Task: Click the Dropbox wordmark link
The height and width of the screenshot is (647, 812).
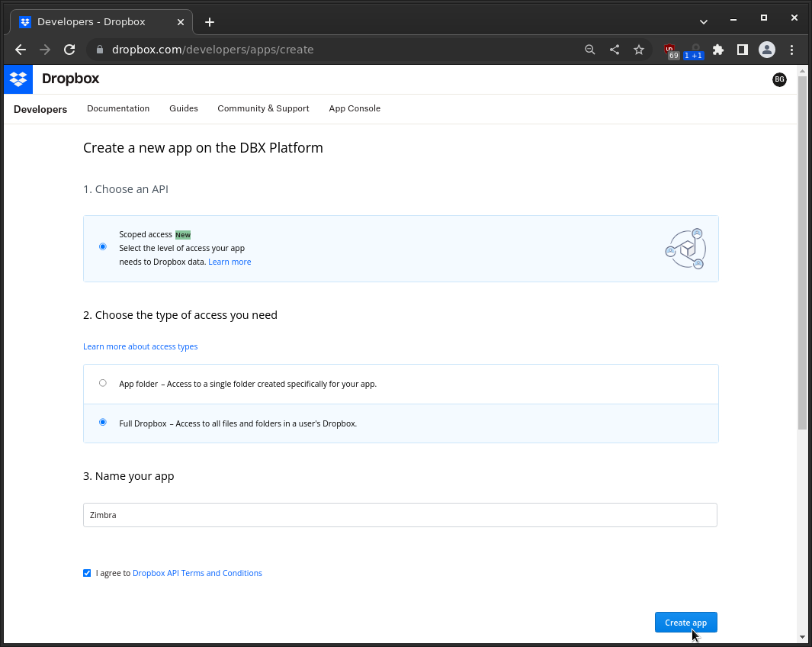Action: tap(70, 79)
